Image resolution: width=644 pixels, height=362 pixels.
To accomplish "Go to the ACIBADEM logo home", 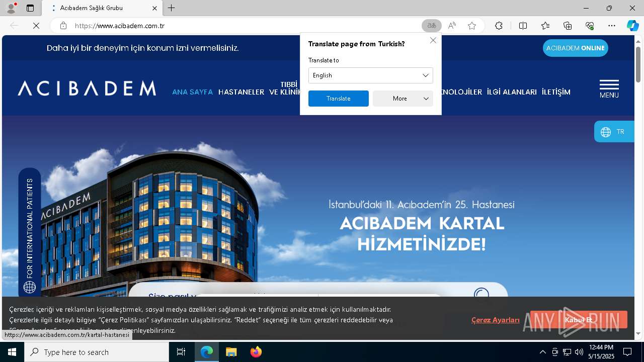I will tap(87, 88).
